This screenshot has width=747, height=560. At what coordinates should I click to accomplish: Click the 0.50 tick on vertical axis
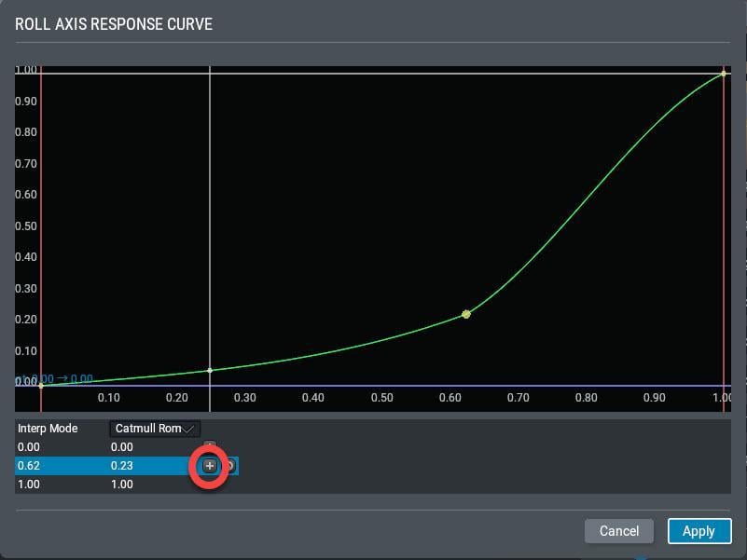coord(26,225)
